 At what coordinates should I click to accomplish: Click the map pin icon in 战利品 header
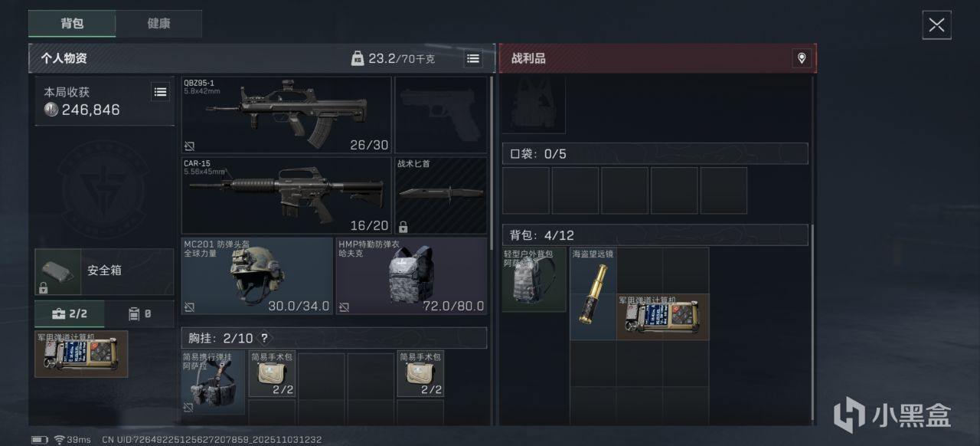pyautogui.click(x=802, y=58)
